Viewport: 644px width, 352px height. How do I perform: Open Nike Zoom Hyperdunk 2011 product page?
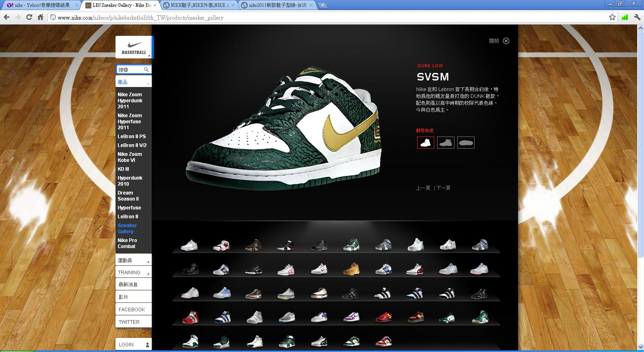[130, 101]
